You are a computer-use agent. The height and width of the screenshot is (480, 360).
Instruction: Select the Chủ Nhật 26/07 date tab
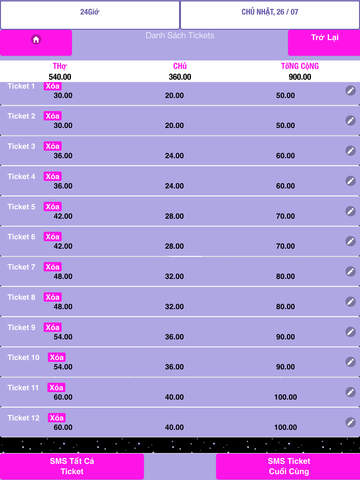[x=270, y=15]
